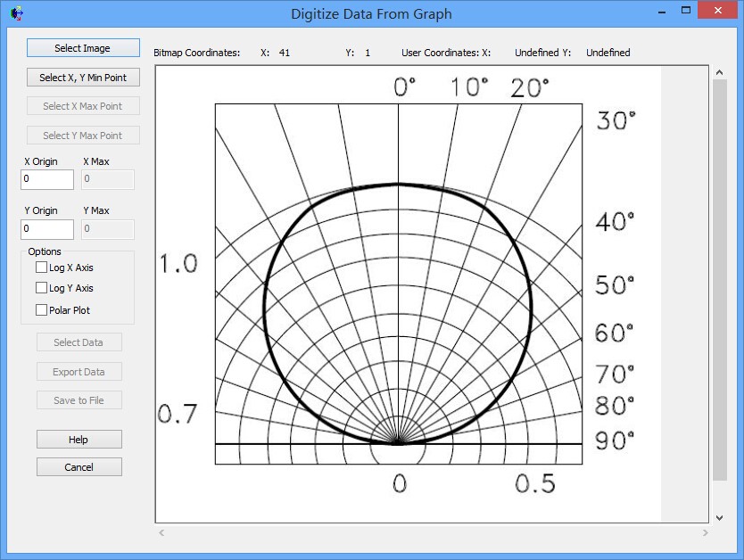Screen dimensions: 744x560
Task: Click the 80° angle label
Action: pyautogui.click(x=615, y=407)
